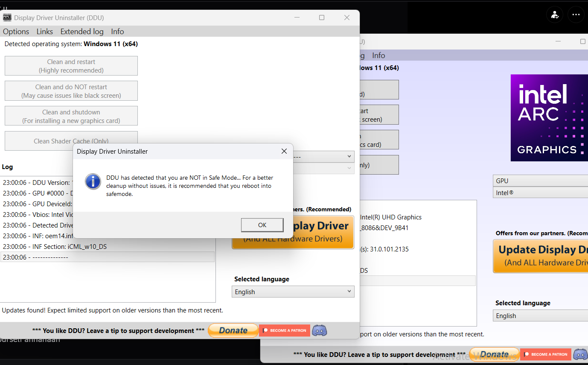
Task: Maximize the front DDU window
Action: 322,18
